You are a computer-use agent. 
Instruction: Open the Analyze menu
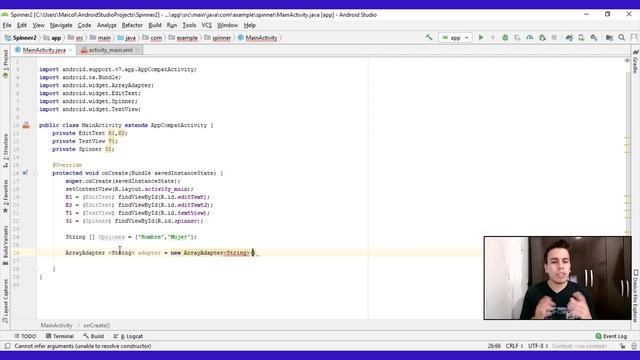click(107, 25)
